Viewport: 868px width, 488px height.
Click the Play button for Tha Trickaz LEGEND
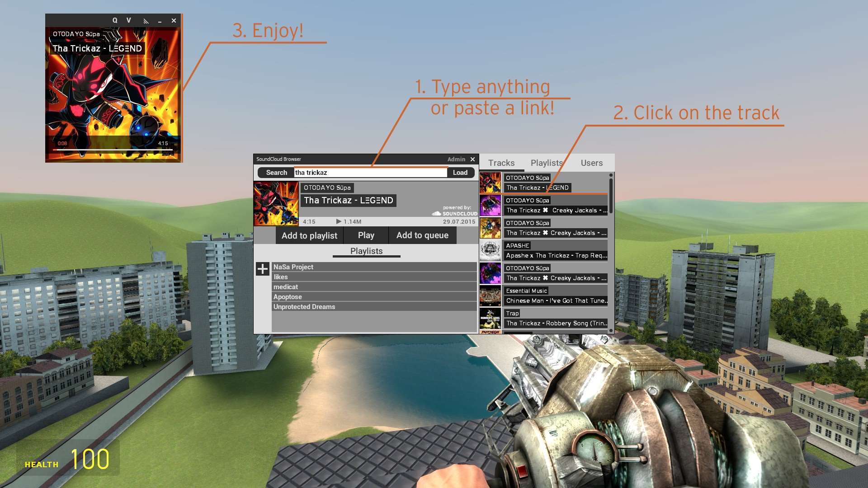[x=365, y=235]
